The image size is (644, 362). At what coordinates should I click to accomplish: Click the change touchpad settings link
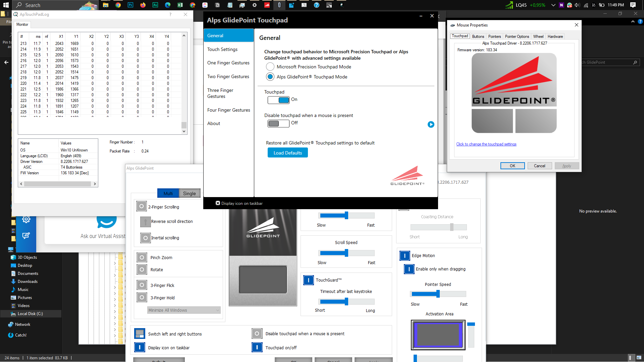[x=486, y=144]
